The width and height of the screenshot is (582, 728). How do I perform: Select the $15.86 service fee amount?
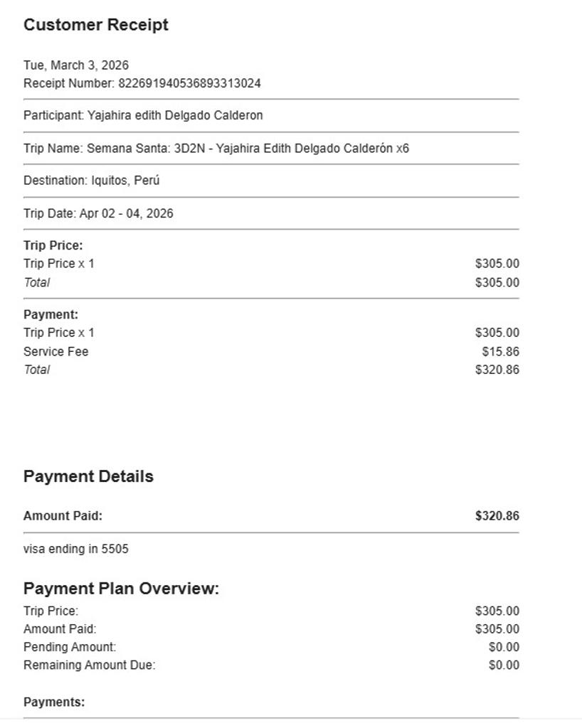(500, 351)
